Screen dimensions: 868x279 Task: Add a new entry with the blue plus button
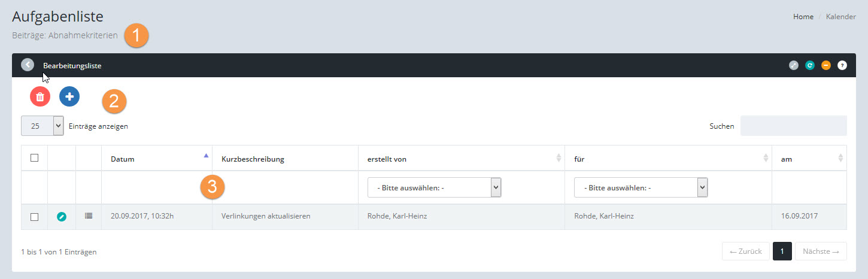tap(69, 96)
